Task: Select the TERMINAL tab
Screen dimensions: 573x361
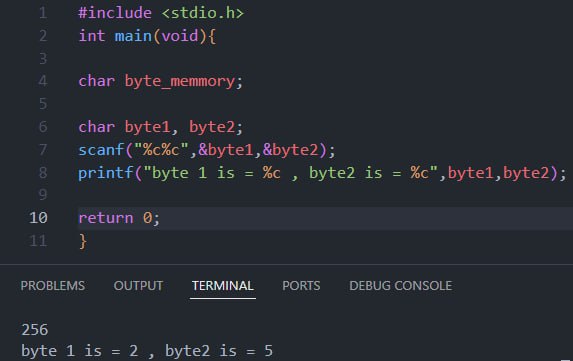Action: [223, 285]
